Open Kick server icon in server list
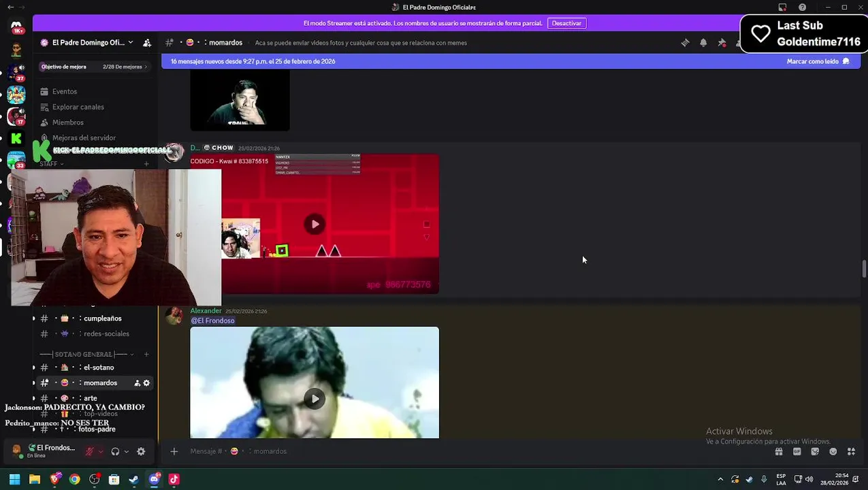The width and height of the screenshot is (868, 490). point(16,139)
